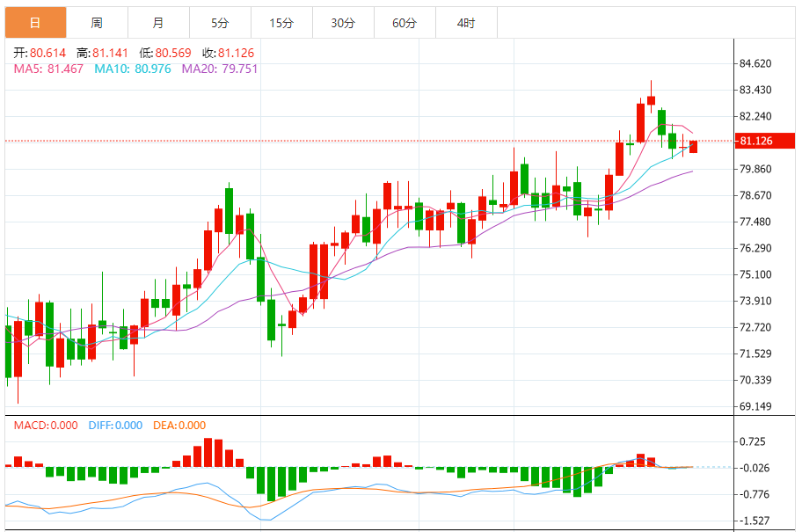Click the DIFF:0.000 label
The height and width of the screenshot is (532, 802).
click(115, 425)
